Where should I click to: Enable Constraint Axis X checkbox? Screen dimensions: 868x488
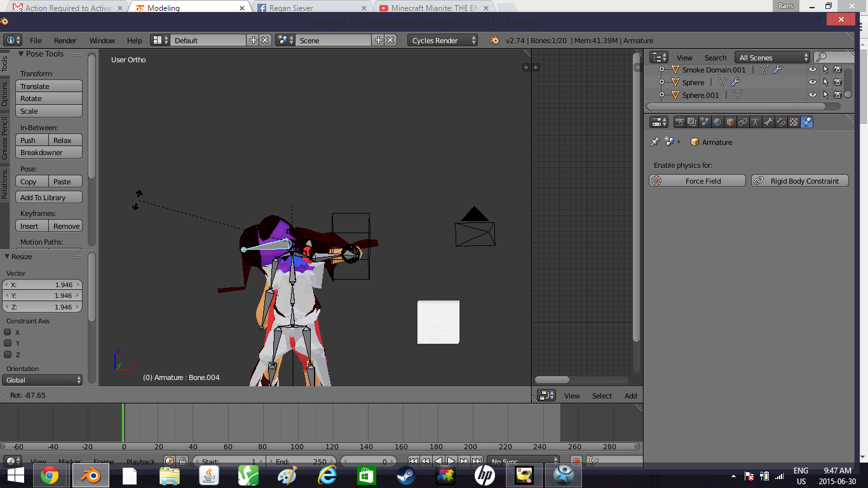pyautogui.click(x=8, y=332)
